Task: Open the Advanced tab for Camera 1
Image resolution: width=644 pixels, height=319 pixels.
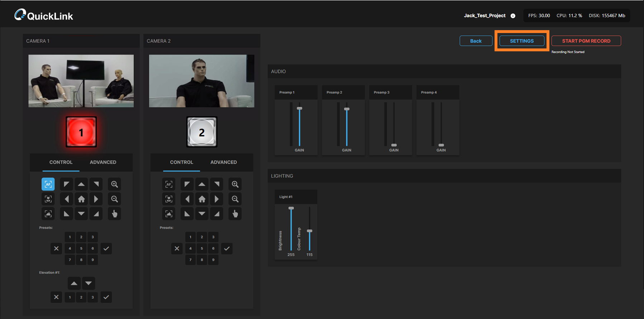Action: (x=103, y=162)
